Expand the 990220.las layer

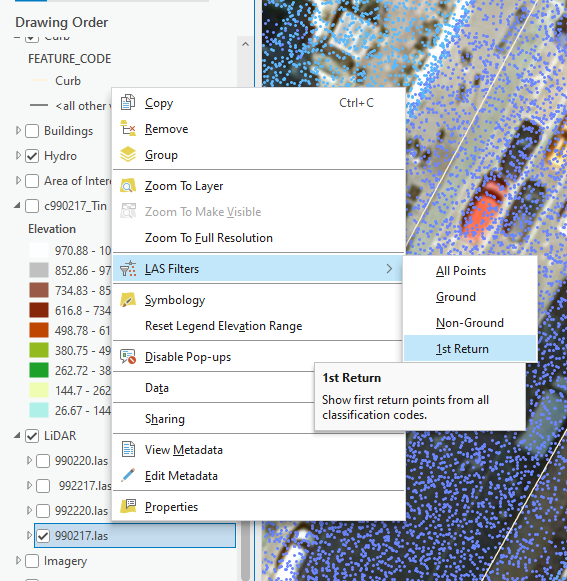point(29,461)
